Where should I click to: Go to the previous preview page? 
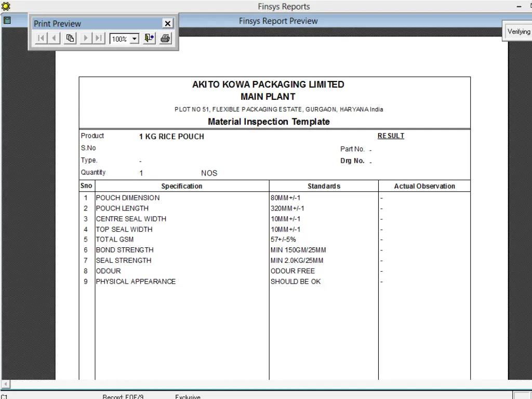coord(54,38)
